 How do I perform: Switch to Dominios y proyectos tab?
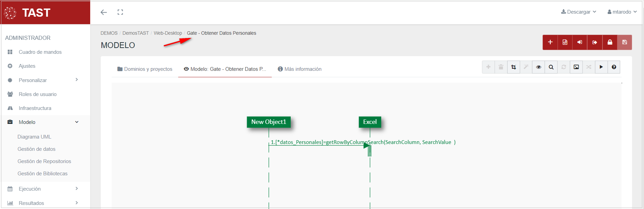(145, 69)
